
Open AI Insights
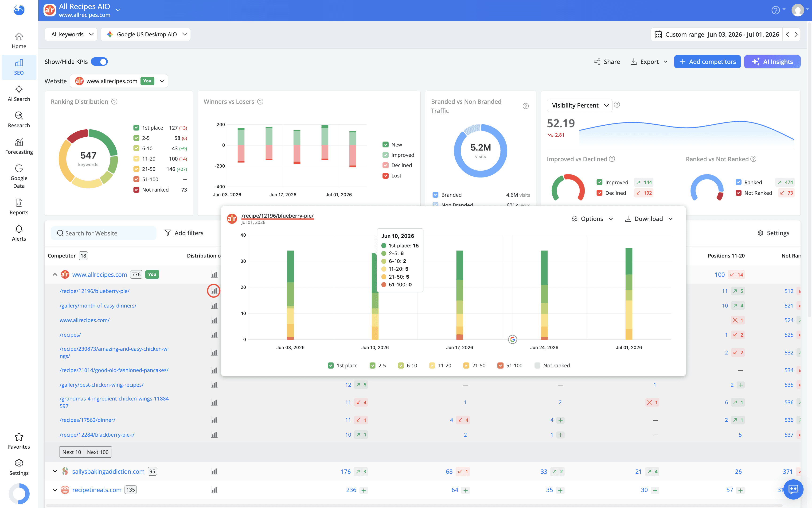772,62
